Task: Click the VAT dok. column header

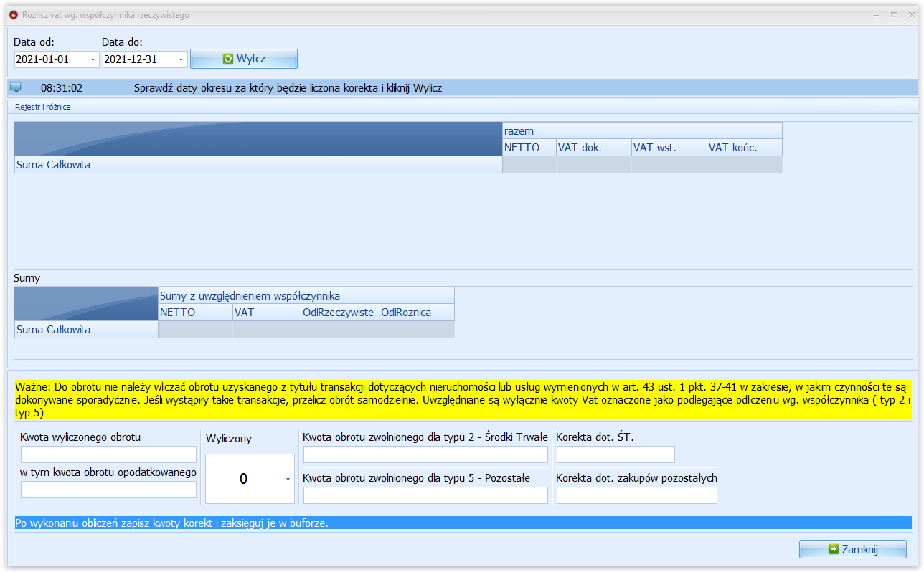Action: 594,148
